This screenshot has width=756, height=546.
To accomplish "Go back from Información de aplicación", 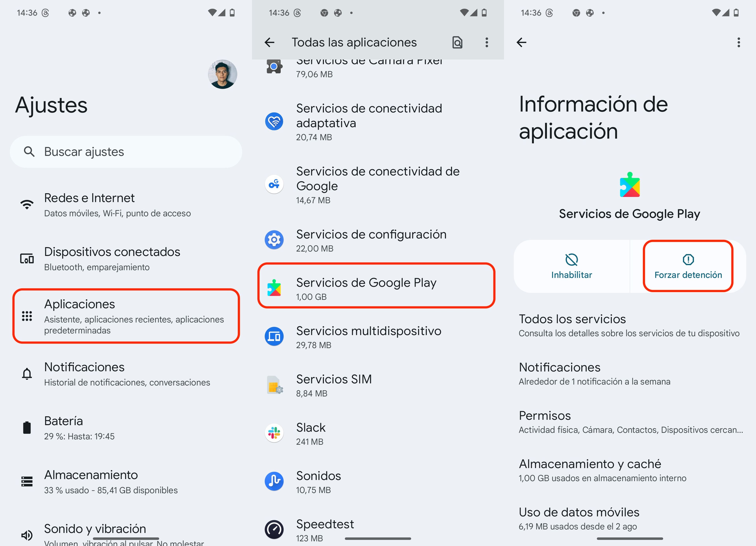I will [521, 42].
